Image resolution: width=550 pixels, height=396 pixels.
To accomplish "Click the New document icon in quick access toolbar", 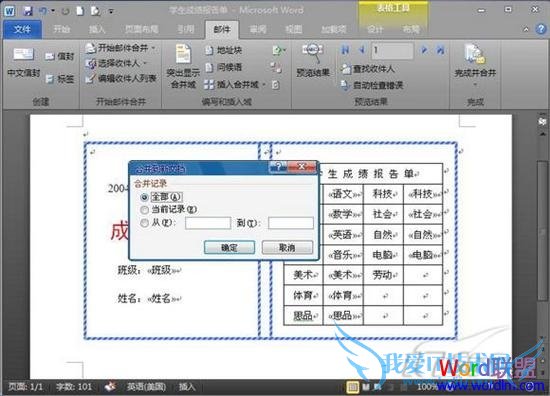I will (x=80, y=11).
